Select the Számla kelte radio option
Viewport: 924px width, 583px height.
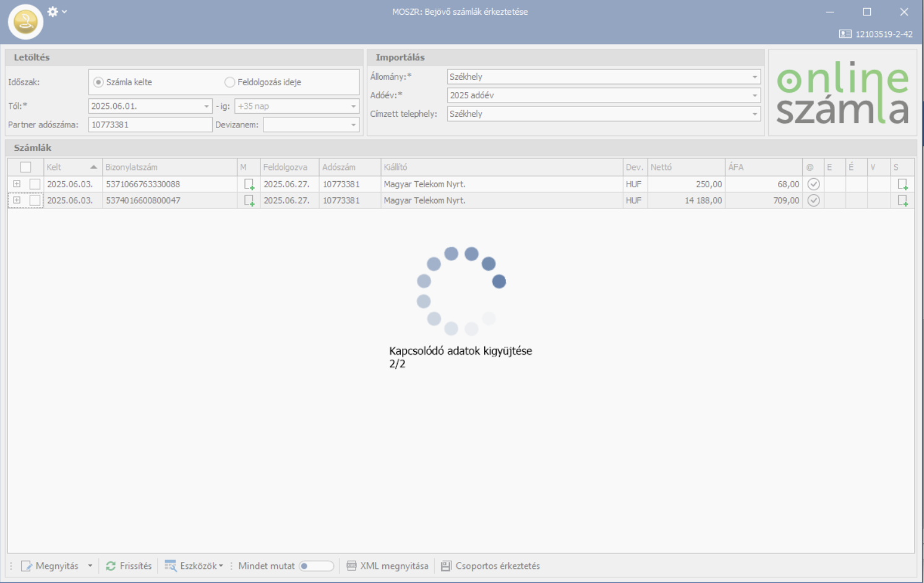coord(98,82)
